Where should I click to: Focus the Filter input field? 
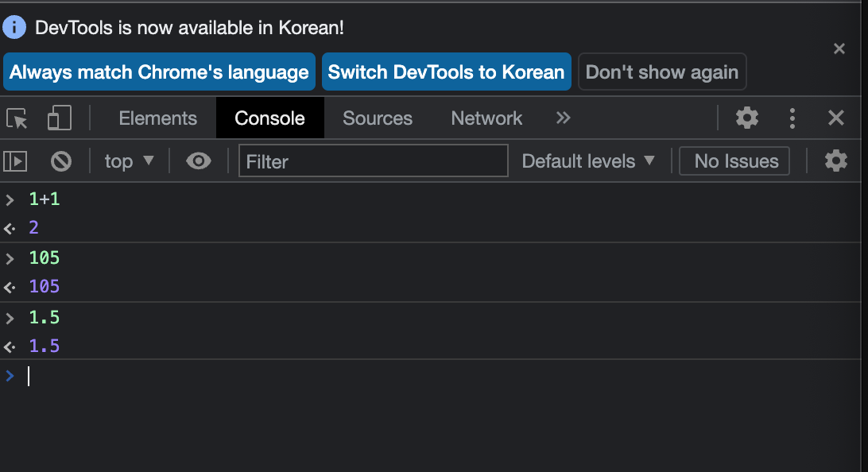pos(373,161)
